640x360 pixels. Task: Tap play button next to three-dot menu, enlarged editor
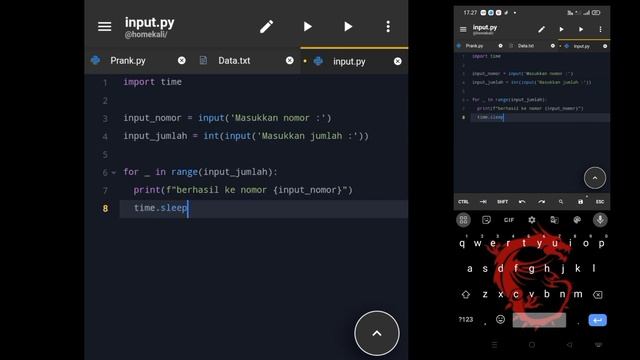pyautogui.click(x=348, y=27)
